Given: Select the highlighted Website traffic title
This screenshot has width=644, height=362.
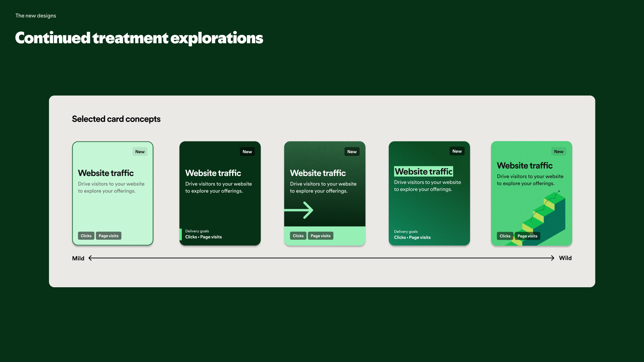Looking at the screenshot, I should point(424,171).
